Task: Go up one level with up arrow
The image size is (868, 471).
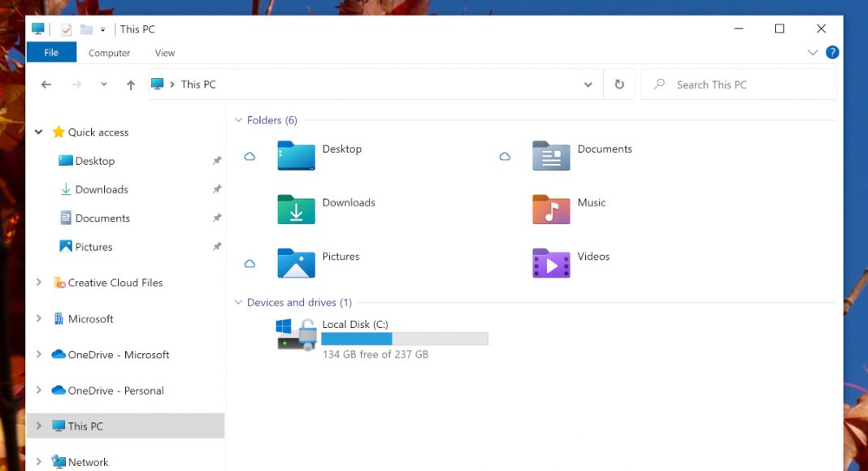Action: 131,84
